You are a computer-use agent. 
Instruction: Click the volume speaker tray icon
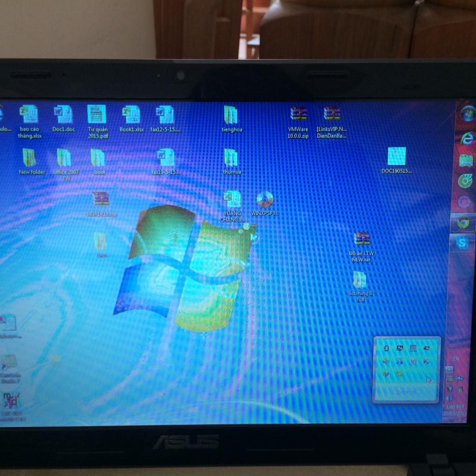(449, 398)
